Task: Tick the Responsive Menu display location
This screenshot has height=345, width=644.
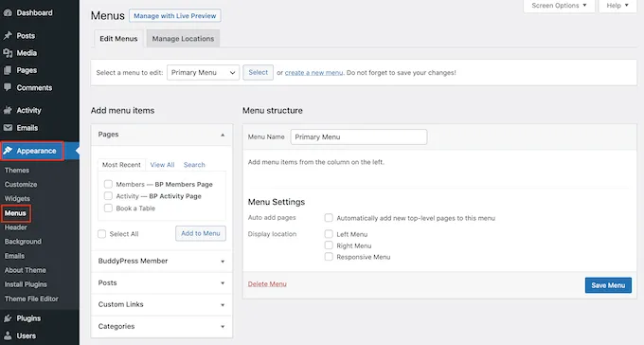Action: coord(329,257)
